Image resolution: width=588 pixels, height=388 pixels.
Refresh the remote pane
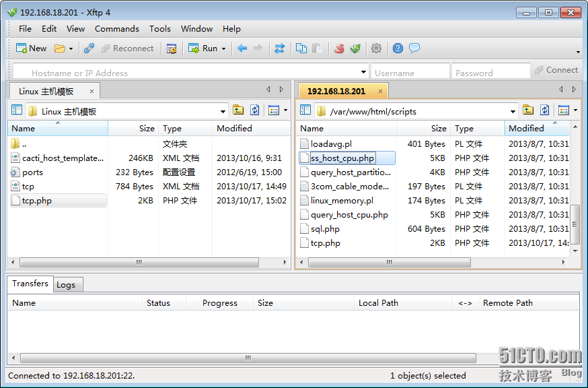coord(544,110)
